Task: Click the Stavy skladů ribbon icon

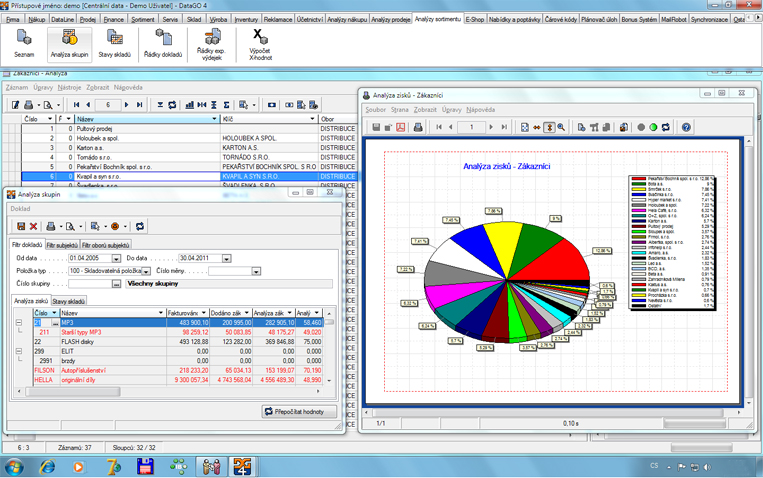Action: pyautogui.click(x=115, y=42)
